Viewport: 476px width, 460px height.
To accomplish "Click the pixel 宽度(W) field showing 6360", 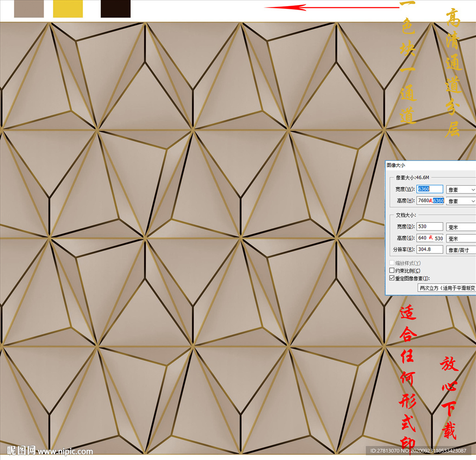I will click(430, 189).
